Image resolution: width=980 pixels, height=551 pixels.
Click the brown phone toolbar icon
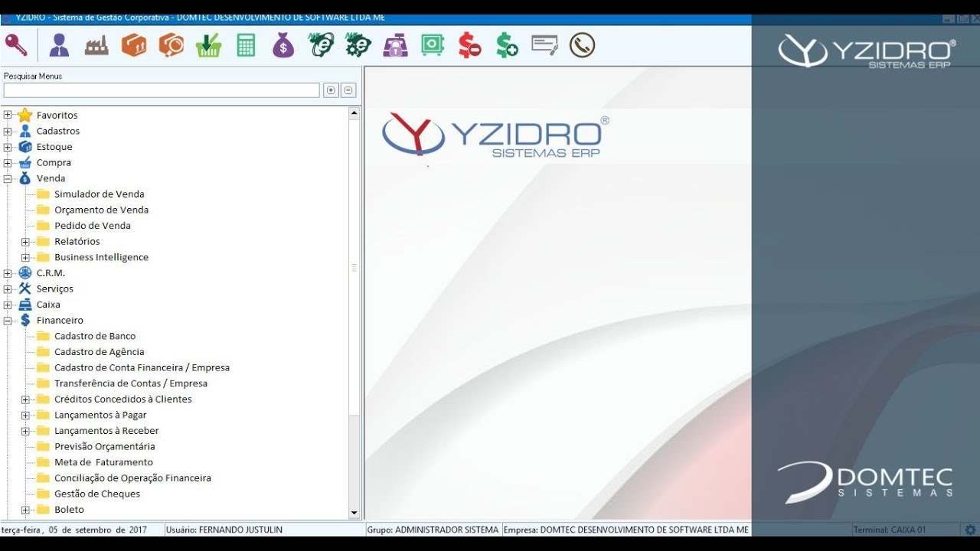(x=582, y=45)
